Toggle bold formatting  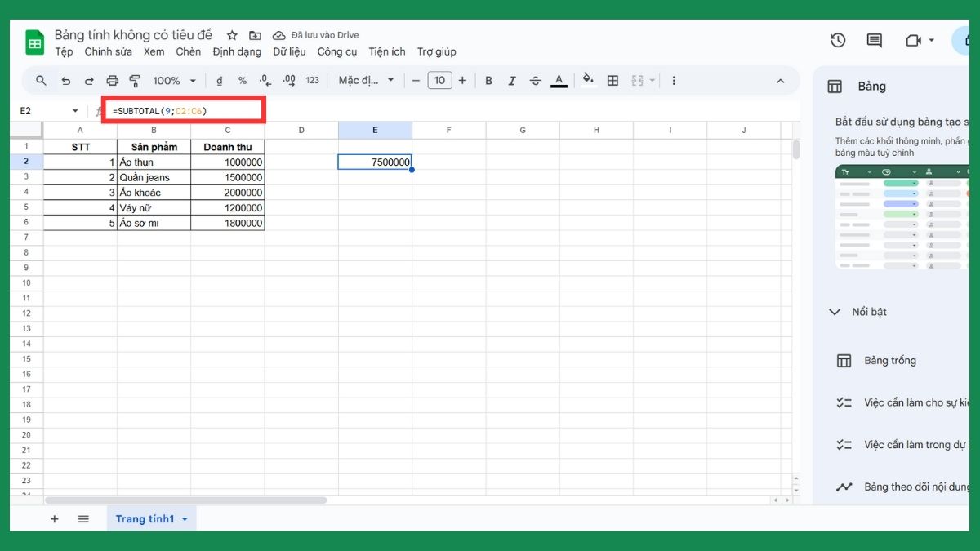pyautogui.click(x=488, y=80)
